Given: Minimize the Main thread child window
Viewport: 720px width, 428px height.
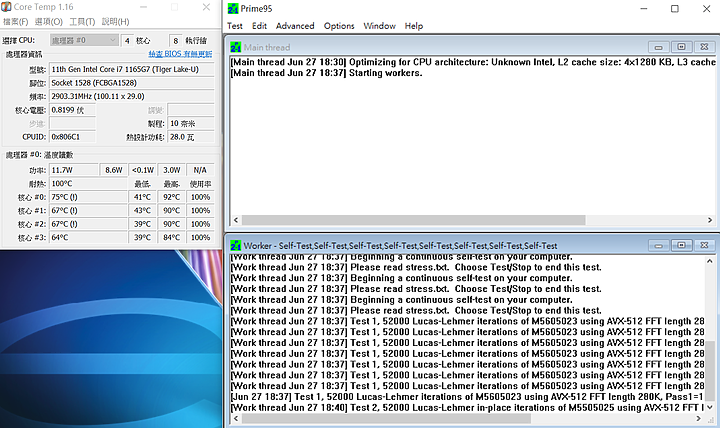Looking at the screenshot, I should pyautogui.click(x=658, y=47).
